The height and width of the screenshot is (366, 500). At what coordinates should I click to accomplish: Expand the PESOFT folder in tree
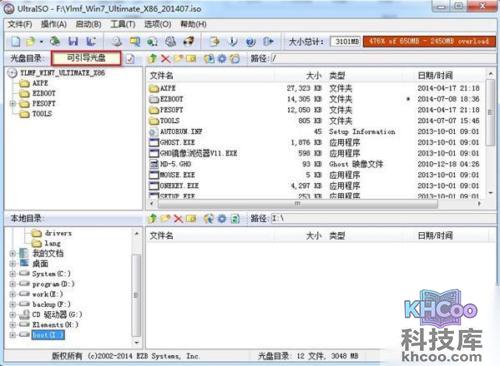coord(12,104)
